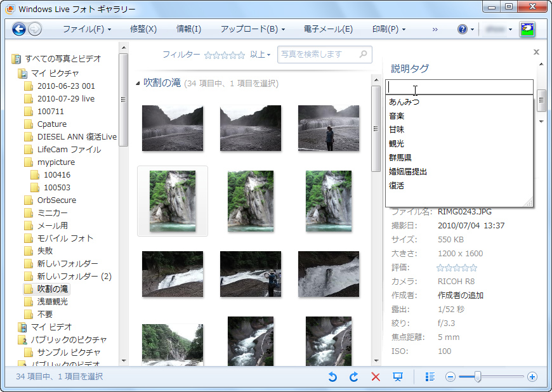Rotate the selected photo clockwise
The width and height of the screenshot is (552, 392).
click(x=354, y=377)
